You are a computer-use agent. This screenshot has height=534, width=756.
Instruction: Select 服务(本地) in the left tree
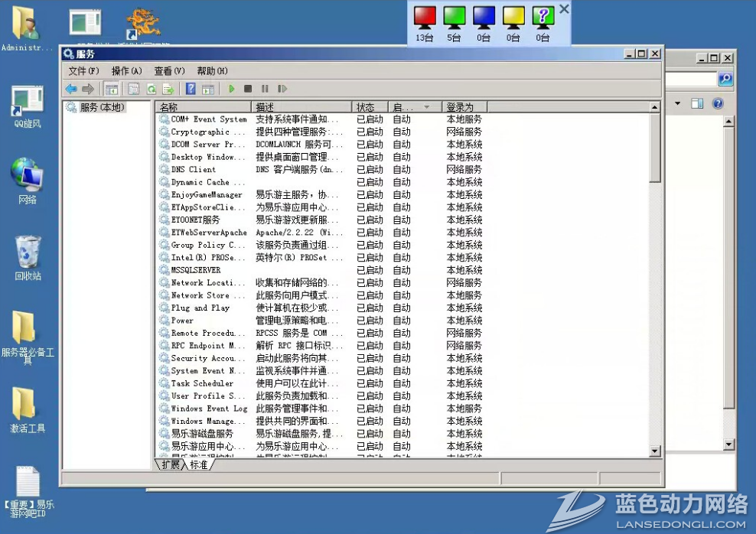pos(102,108)
